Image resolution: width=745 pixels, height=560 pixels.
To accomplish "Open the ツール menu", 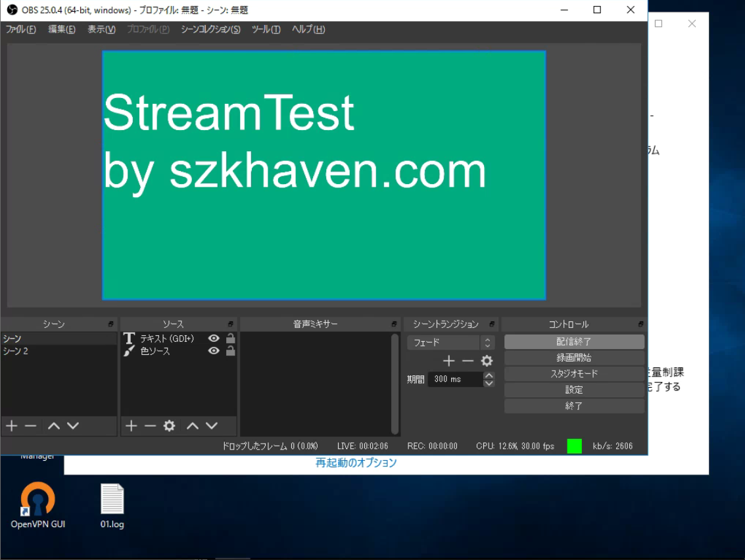I will coord(266,30).
